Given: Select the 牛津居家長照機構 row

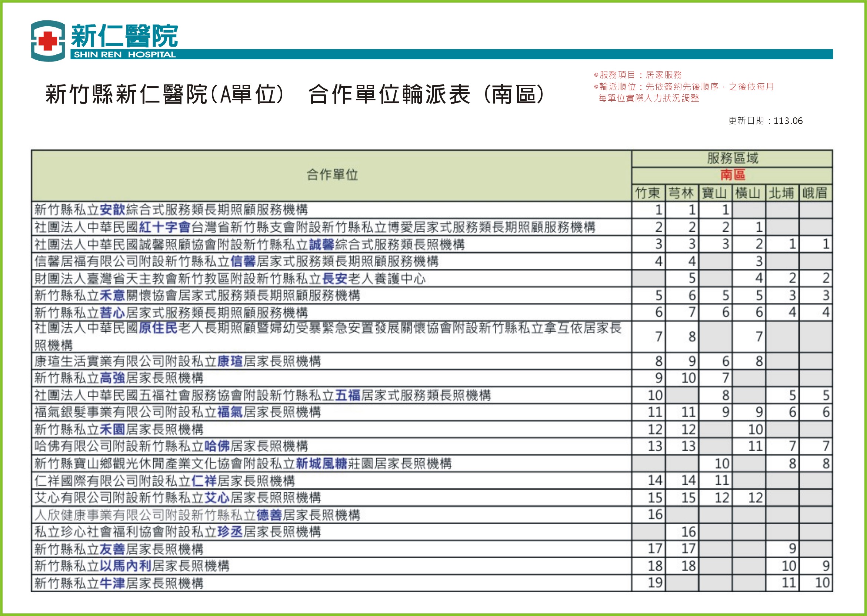Looking at the screenshot, I should [432, 583].
